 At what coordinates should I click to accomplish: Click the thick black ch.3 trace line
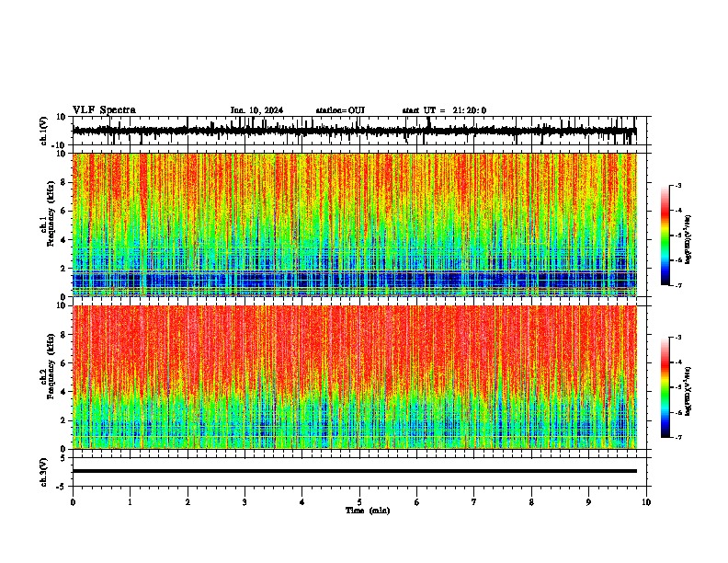pos(355,471)
